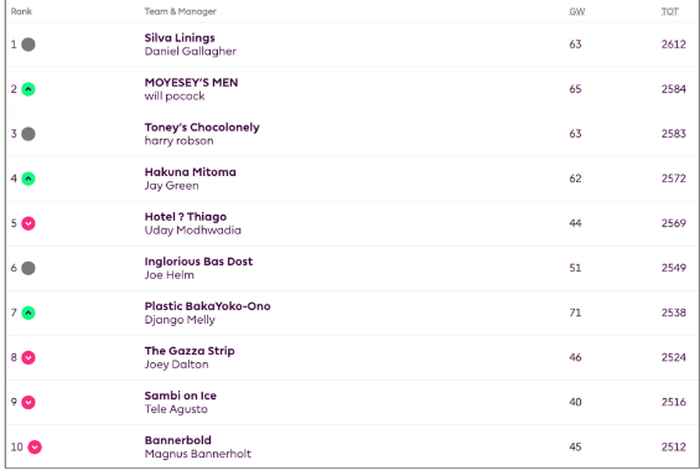This screenshot has height=470, width=700.
Task: Click pink down-arrow icon for Hotel ? Thiago
Action: 28,223
